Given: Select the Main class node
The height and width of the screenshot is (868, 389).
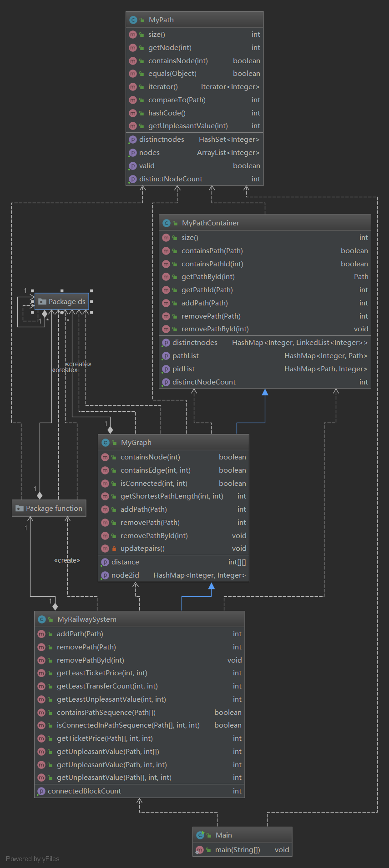Looking at the screenshot, I should tap(242, 842).
